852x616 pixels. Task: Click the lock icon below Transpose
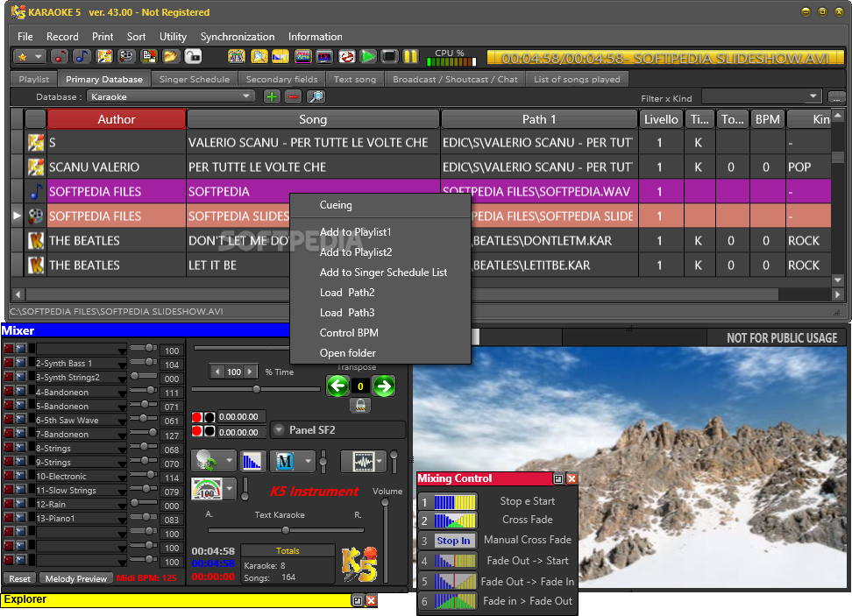tap(360, 405)
